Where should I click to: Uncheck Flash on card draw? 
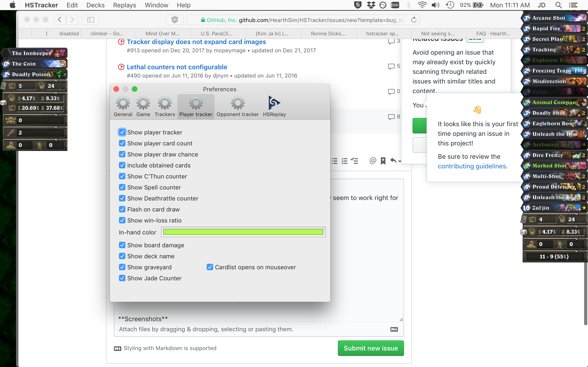122,209
